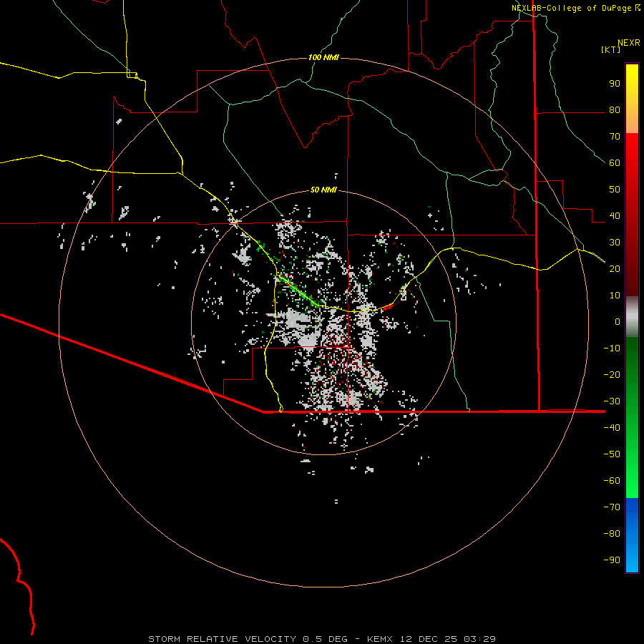Click the 70 value on velocity scale
This screenshot has width=644, height=644.
pos(615,137)
